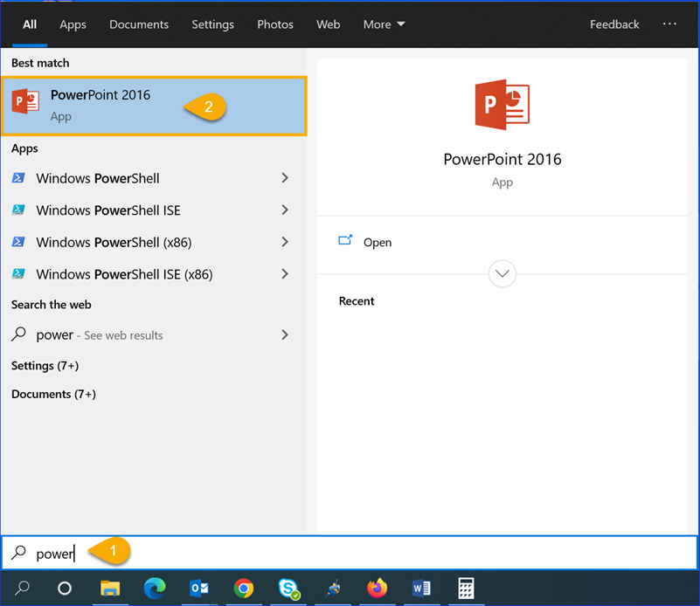
Task: Open the More filter dropdown
Action: pyautogui.click(x=384, y=24)
